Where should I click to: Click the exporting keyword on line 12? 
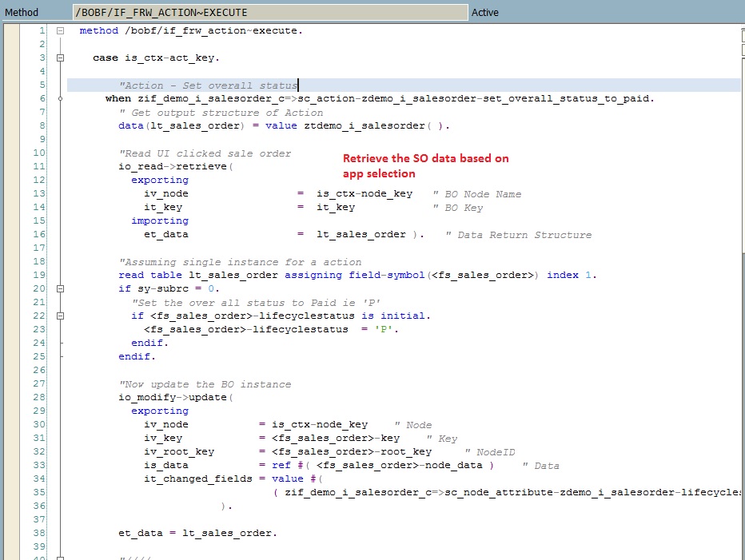pos(160,180)
